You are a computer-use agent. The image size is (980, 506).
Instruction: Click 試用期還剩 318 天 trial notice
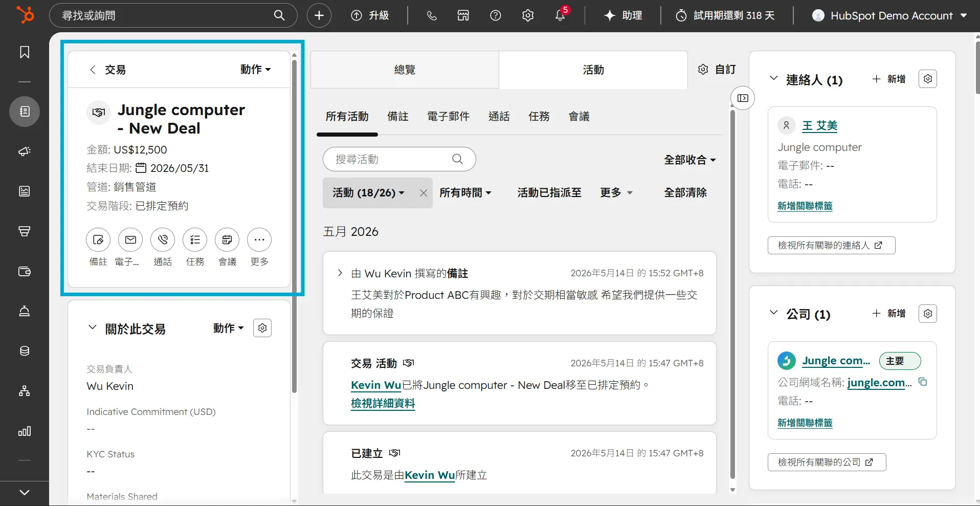click(x=726, y=15)
